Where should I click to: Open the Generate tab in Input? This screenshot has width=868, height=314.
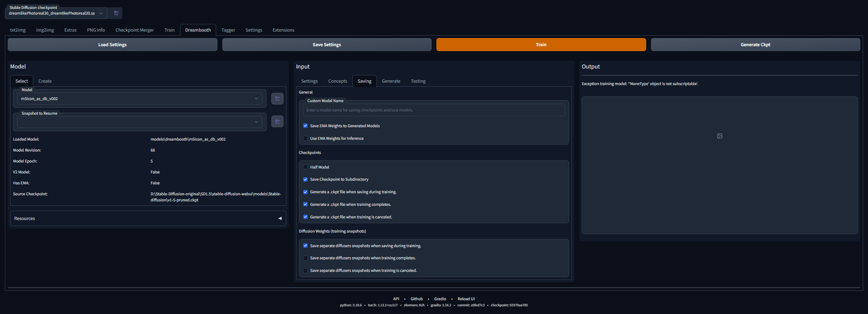point(391,81)
